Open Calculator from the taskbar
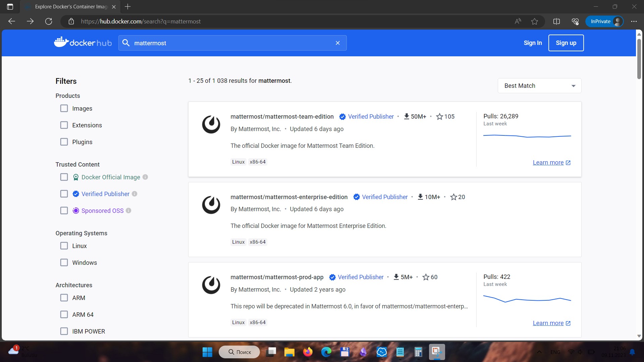This screenshot has width=644, height=362. 418,352
